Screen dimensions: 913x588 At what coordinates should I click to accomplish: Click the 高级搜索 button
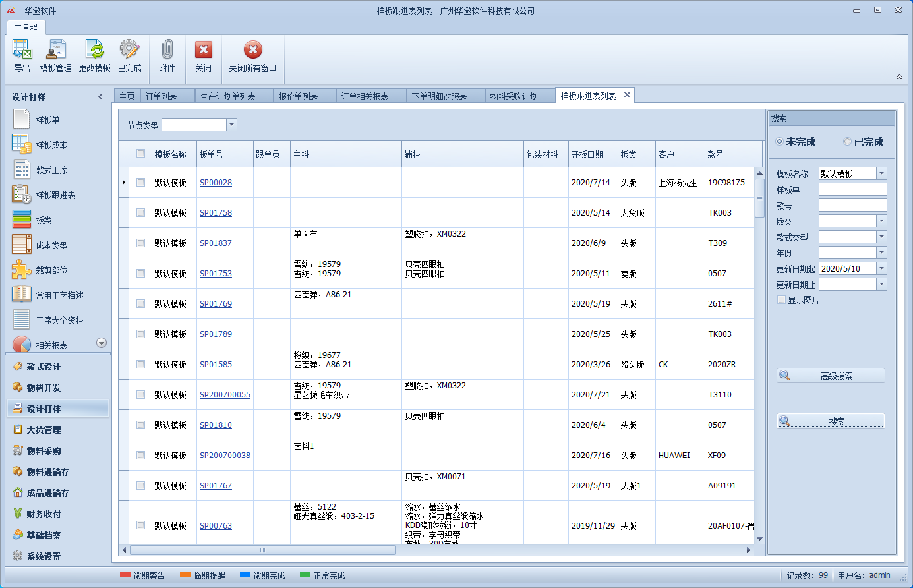click(831, 376)
